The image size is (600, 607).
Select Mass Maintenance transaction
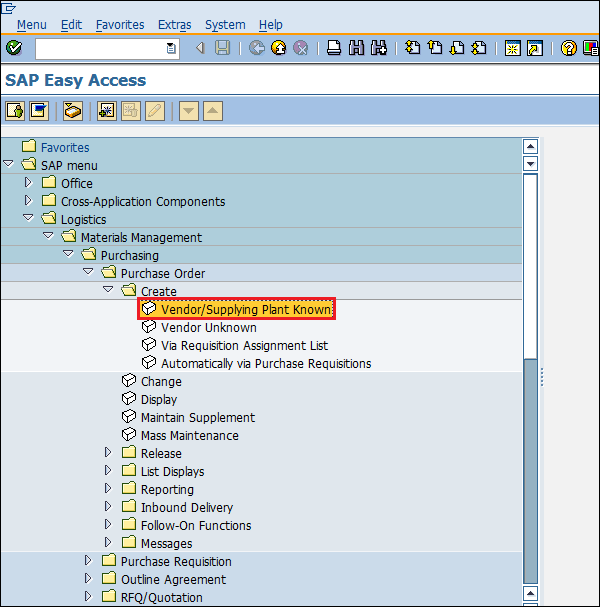pos(190,436)
